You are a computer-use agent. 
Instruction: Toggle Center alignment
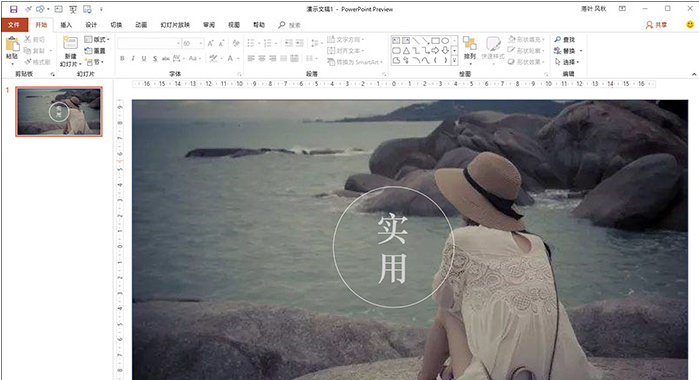[262, 58]
